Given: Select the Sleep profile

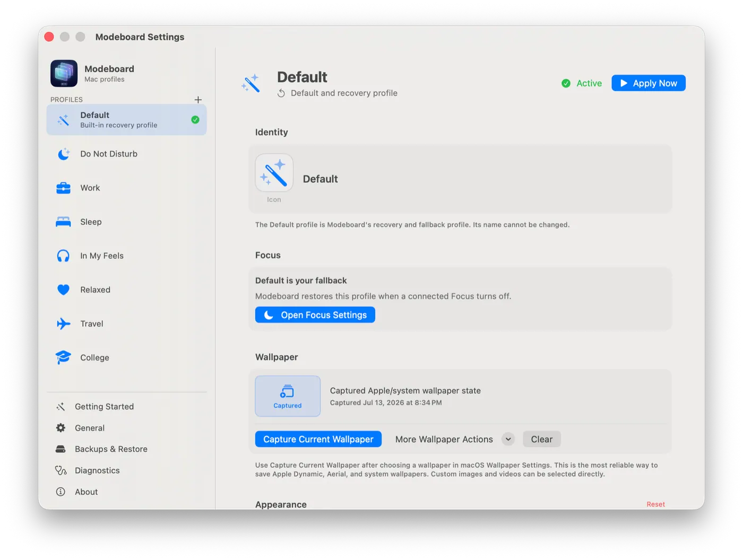Looking at the screenshot, I should tap(126, 222).
